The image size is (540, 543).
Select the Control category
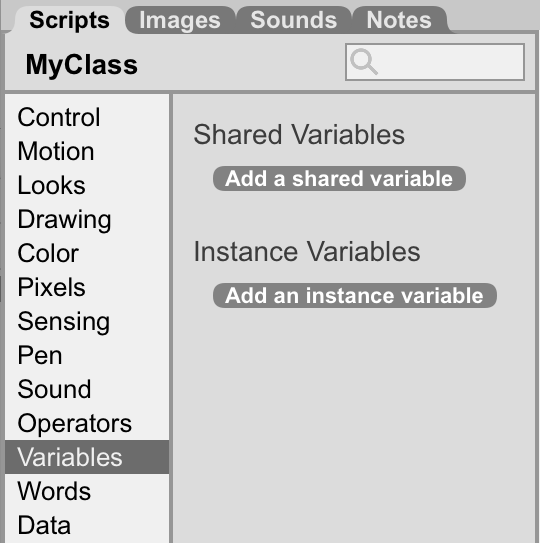87,117
